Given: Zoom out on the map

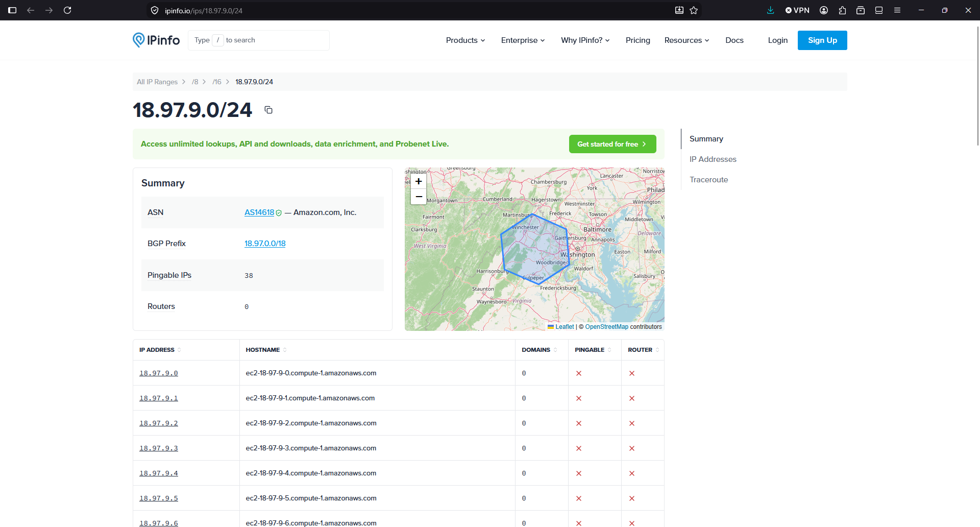Looking at the screenshot, I should coord(419,197).
